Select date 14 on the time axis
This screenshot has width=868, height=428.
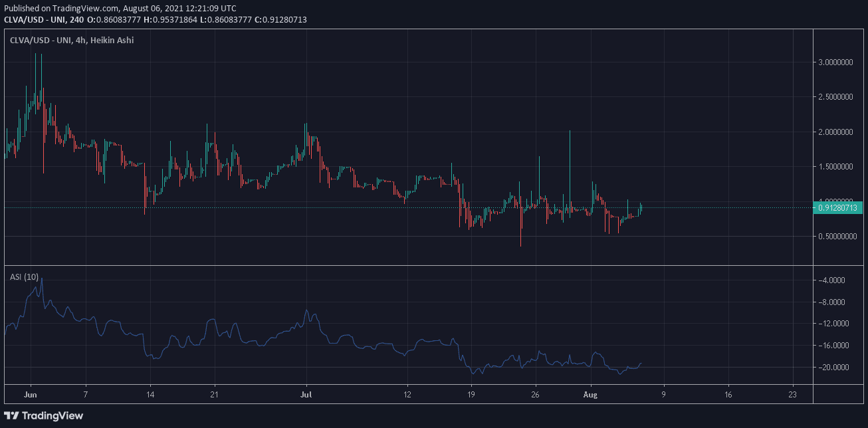coord(150,394)
